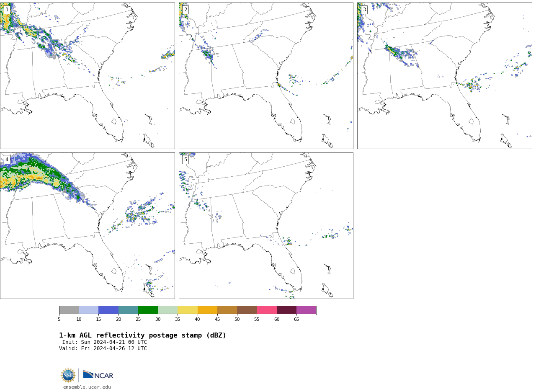Click the 'Init: Sun 2024-04-21 00 UTC' line

tap(105, 342)
